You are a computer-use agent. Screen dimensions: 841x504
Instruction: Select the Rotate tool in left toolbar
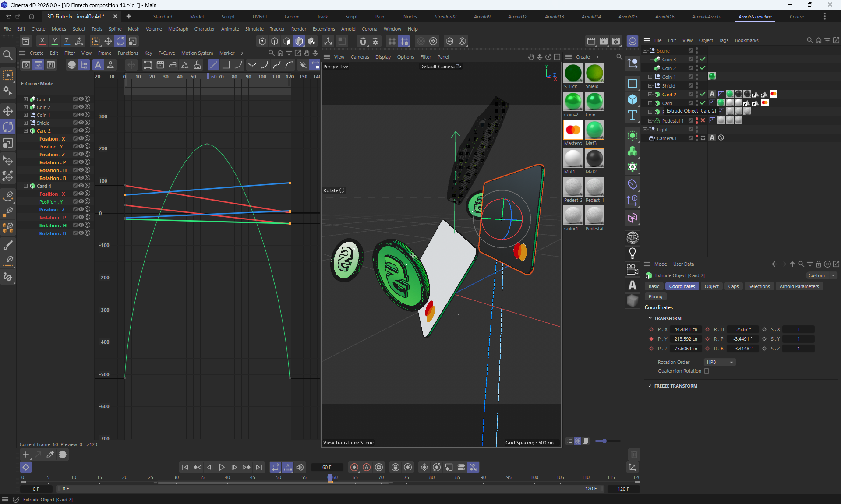(8, 127)
